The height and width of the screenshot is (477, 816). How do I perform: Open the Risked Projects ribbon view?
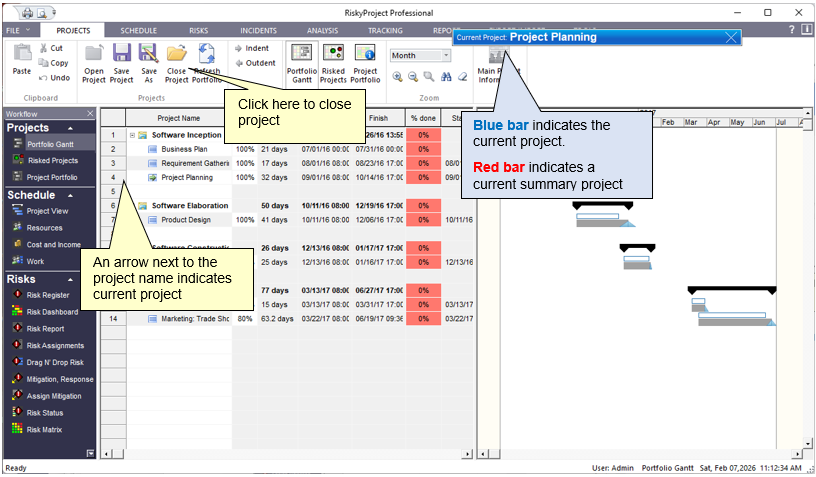pyautogui.click(x=333, y=55)
